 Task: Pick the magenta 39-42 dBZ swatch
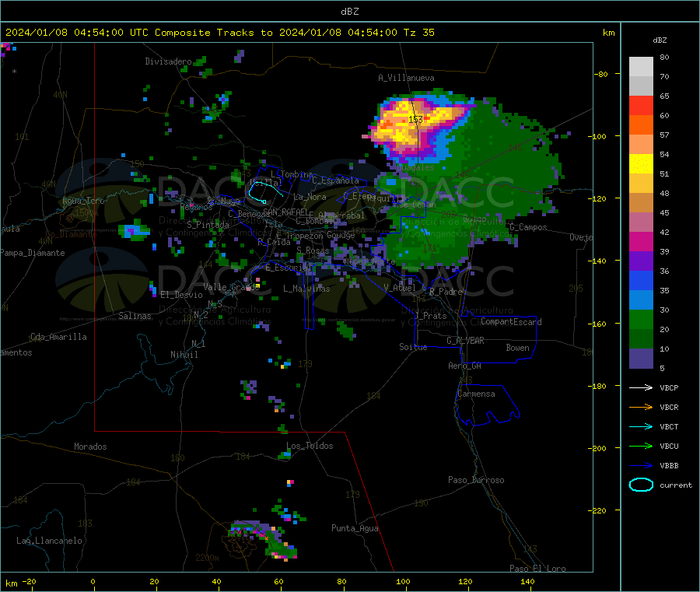[641, 241]
